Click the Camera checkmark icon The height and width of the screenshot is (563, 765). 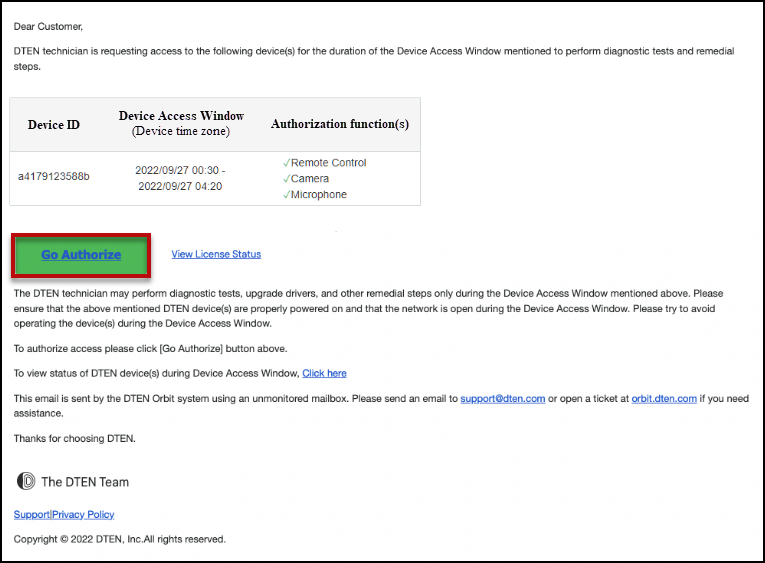point(286,179)
